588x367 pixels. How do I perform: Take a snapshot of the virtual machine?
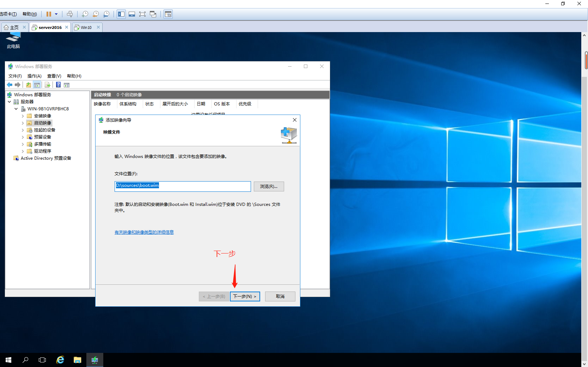click(x=85, y=14)
